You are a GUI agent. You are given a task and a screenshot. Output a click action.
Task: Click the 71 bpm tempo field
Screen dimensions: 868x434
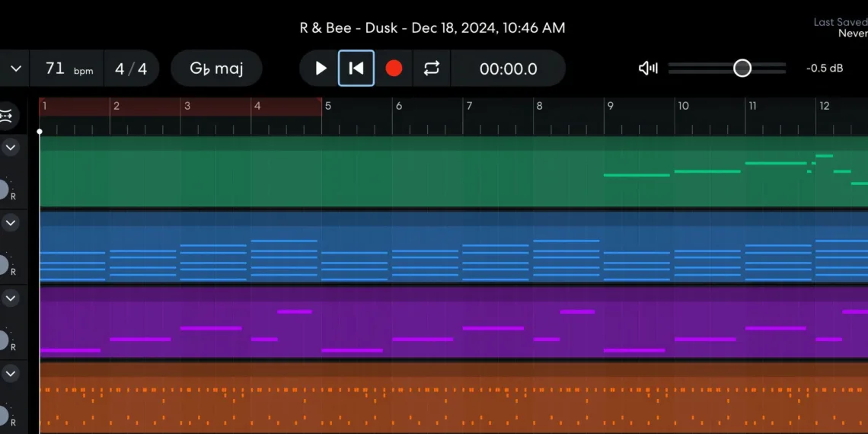pos(68,69)
